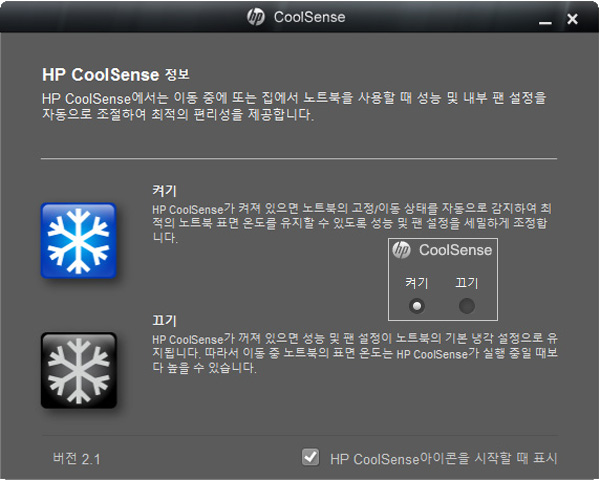Click the blue snowflake CoolSense on icon
The width and height of the screenshot is (600, 480).
click(78, 240)
